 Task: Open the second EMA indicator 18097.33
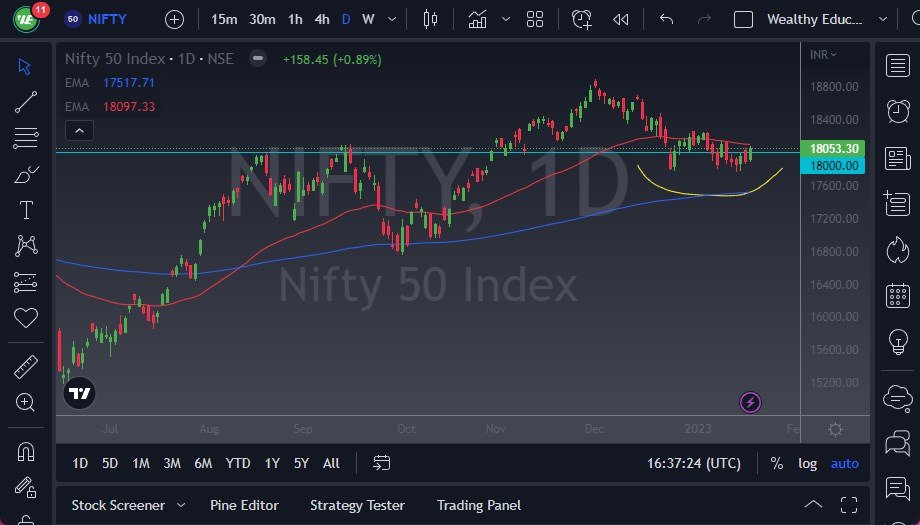coord(110,107)
